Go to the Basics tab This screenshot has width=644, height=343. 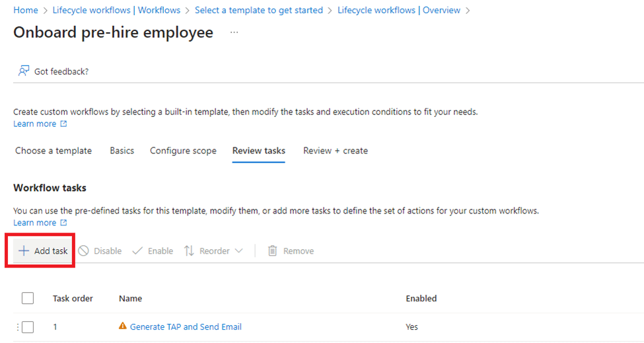pos(122,151)
